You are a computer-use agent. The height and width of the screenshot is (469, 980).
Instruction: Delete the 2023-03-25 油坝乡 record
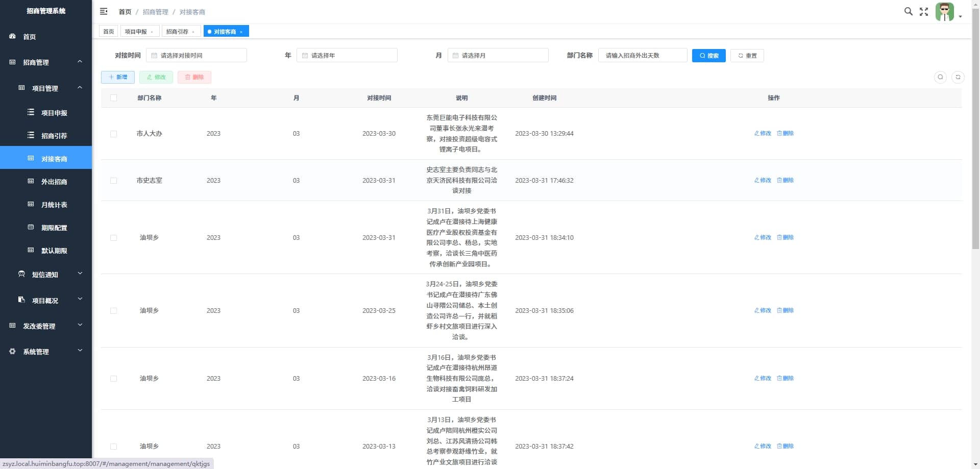(785, 310)
